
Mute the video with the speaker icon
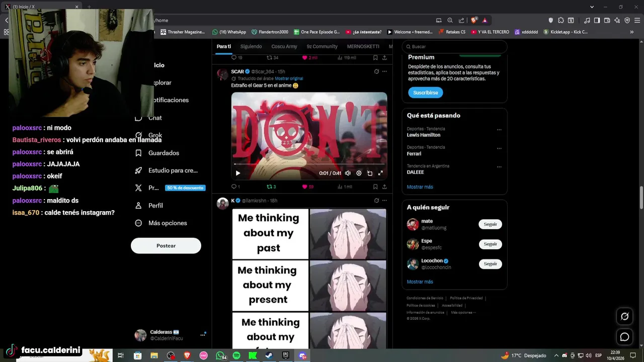348,173
